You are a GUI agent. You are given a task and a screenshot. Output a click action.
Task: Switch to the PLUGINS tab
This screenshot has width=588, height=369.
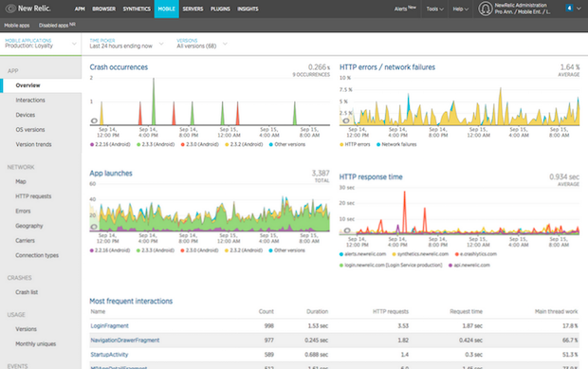point(220,9)
